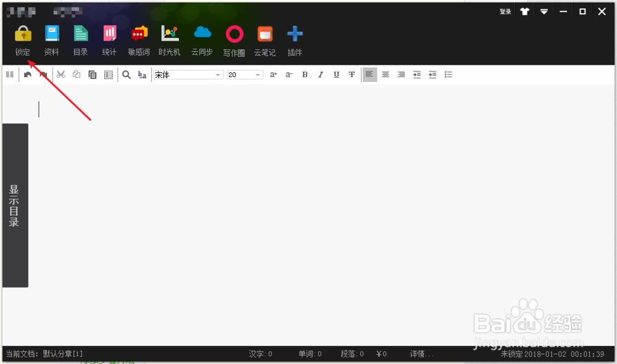Maximize the window

click(582, 12)
